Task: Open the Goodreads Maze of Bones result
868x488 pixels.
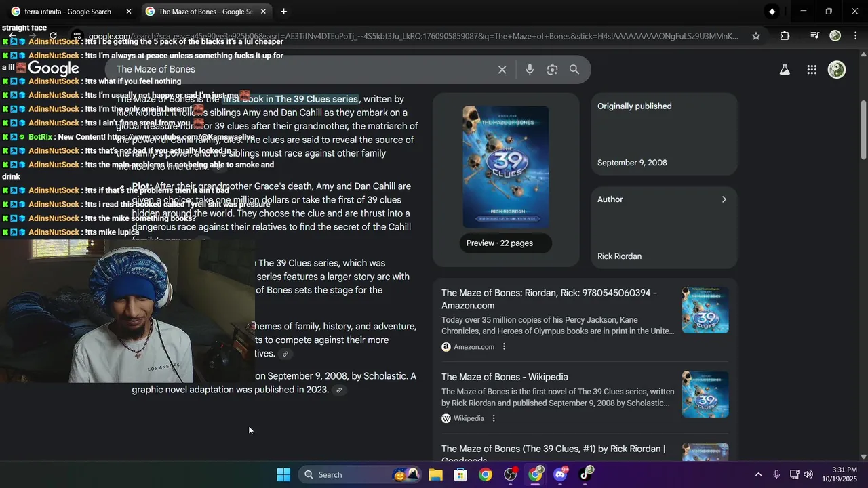Action: click(553, 453)
